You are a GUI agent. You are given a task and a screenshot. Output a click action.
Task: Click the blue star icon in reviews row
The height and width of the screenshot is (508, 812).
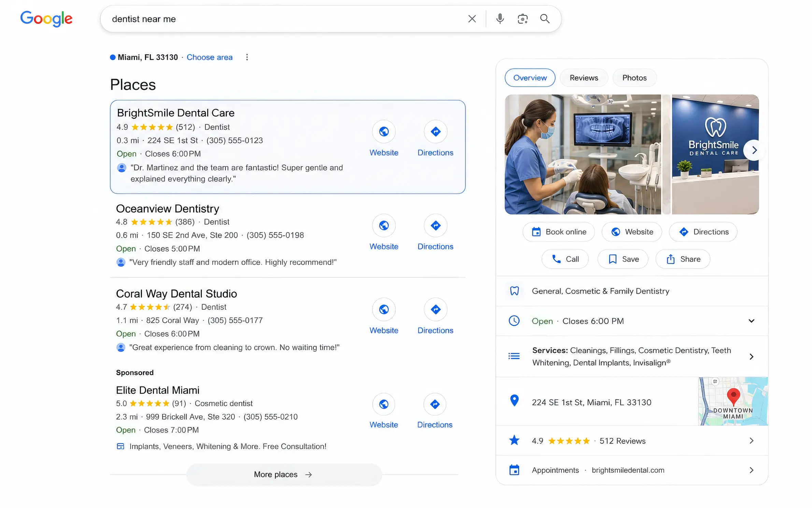(514, 440)
